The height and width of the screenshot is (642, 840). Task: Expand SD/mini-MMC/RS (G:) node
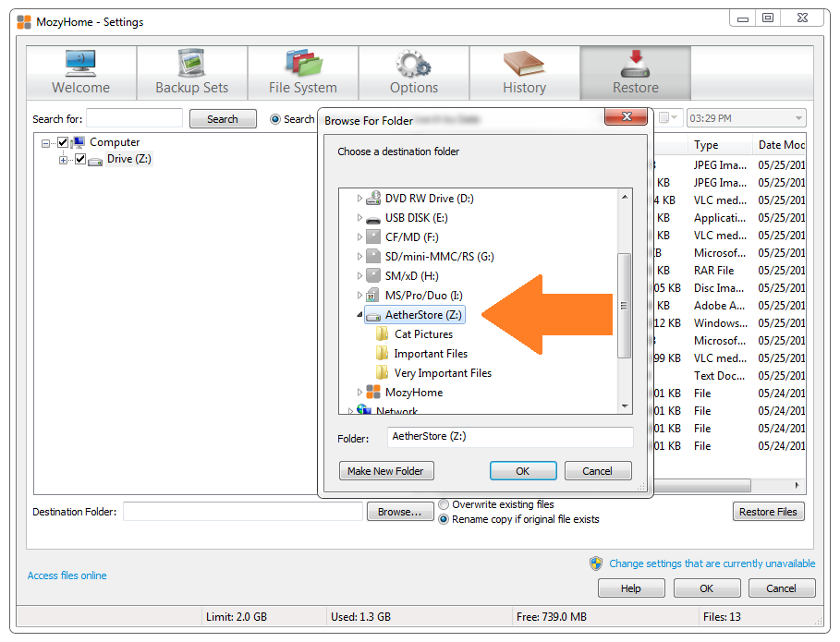click(359, 256)
